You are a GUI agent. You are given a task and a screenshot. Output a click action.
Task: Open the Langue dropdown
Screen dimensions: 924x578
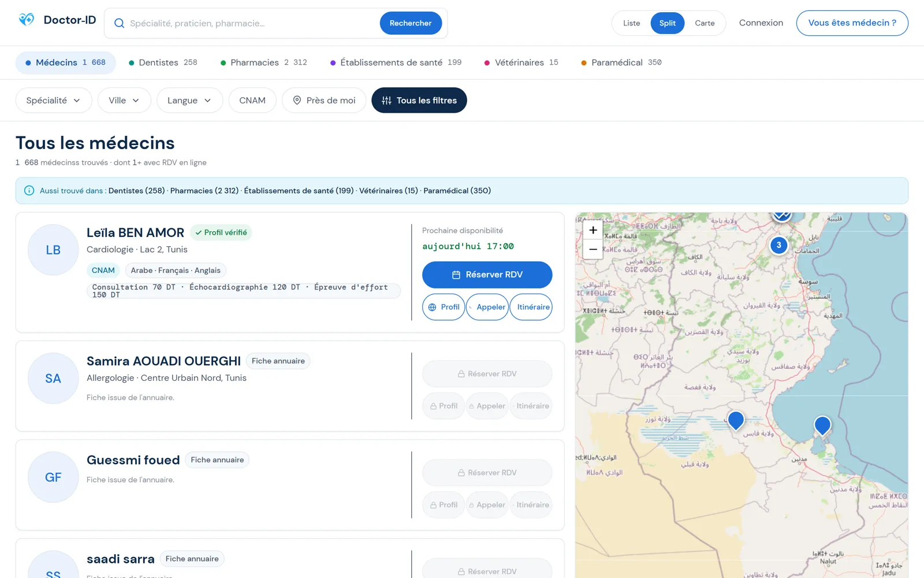189,100
